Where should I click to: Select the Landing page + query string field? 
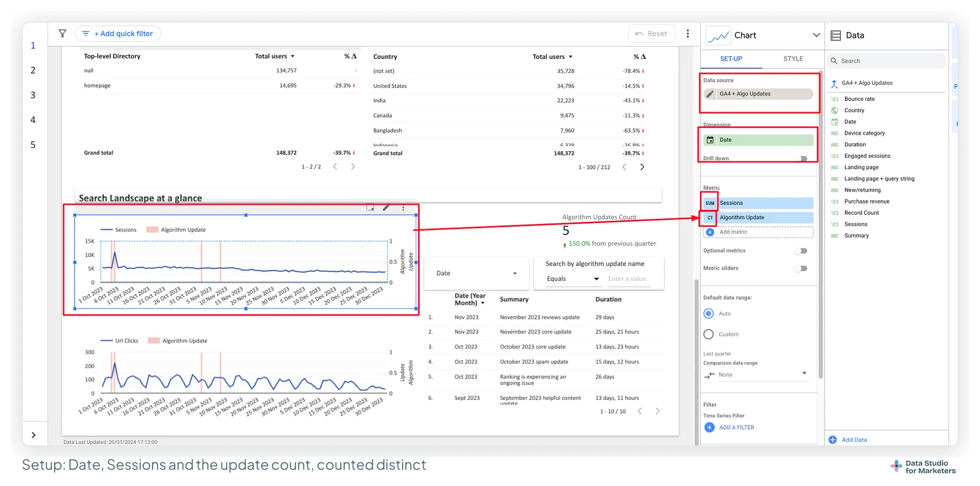pos(879,179)
